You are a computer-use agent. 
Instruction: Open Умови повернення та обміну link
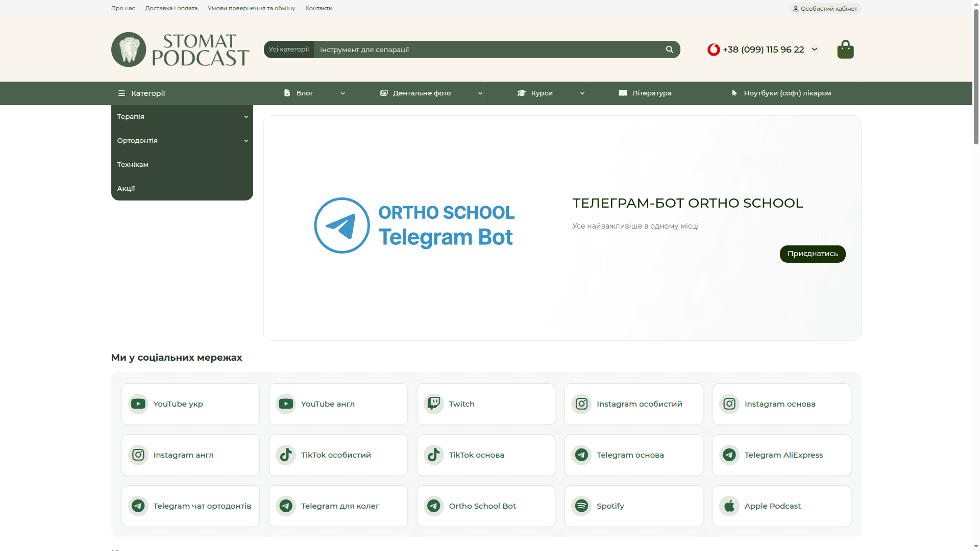pos(251,8)
